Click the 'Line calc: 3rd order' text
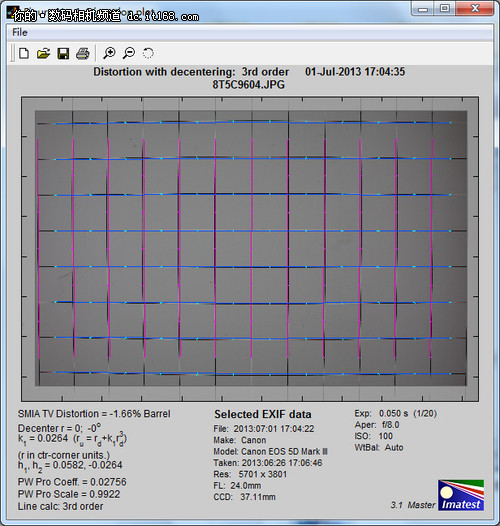Image resolution: width=500 pixels, height=526 pixels. click(60, 506)
